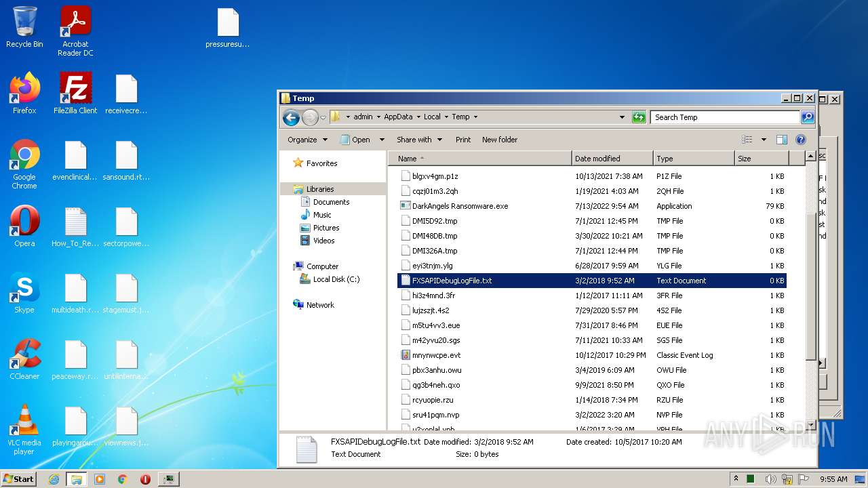Click the New folder button

coord(500,140)
